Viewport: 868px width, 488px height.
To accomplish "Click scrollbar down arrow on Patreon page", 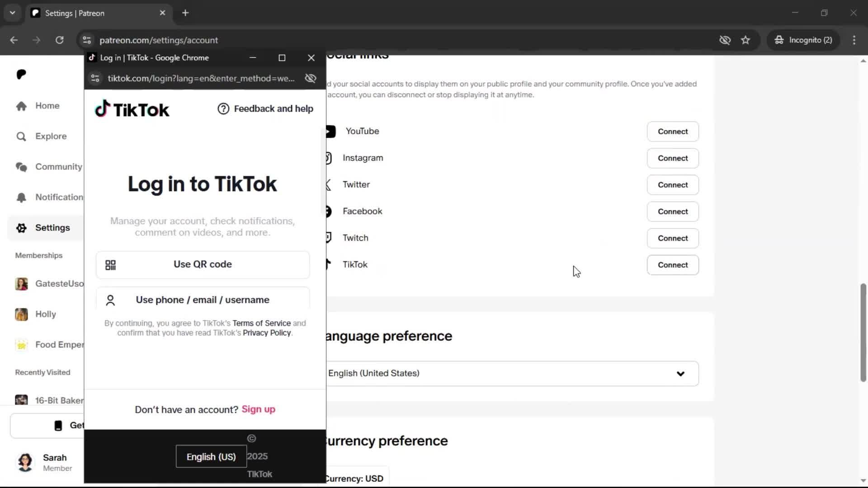I will 863,481.
